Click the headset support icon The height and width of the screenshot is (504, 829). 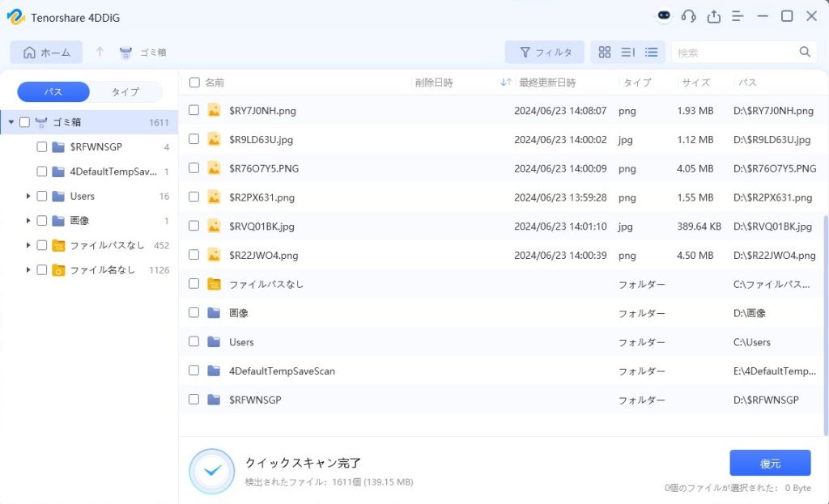point(689,16)
